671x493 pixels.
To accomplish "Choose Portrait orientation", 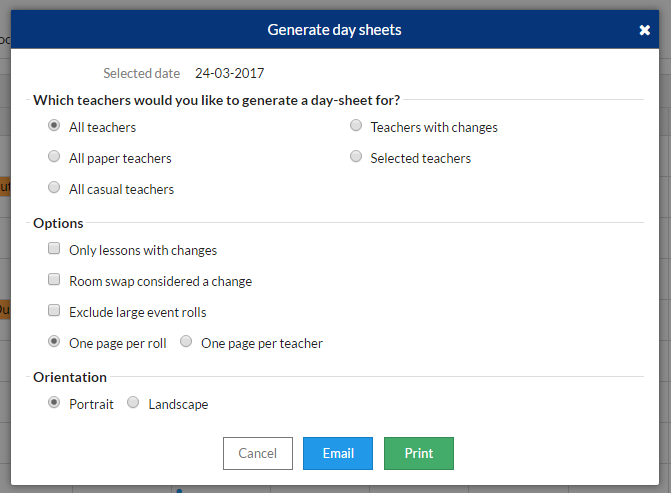I will click(x=54, y=403).
